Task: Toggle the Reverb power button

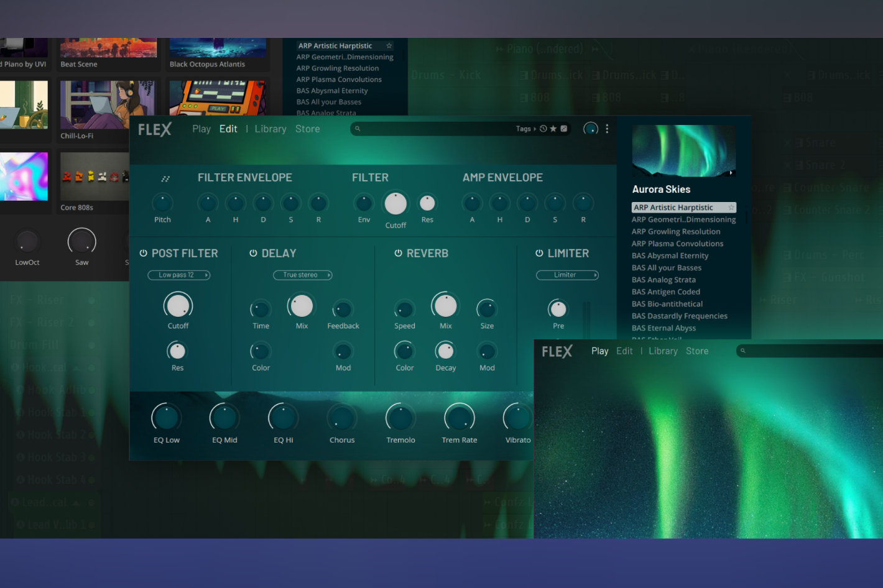Action: coord(398,253)
